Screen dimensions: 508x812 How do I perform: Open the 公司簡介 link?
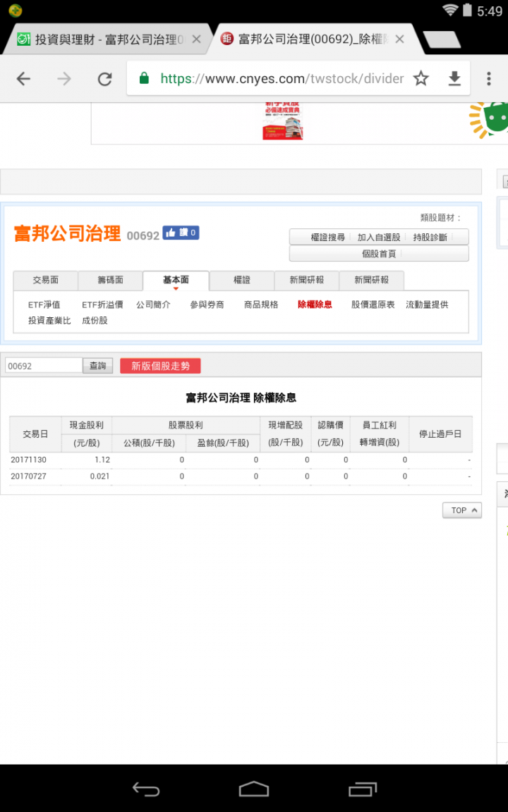[153, 304]
